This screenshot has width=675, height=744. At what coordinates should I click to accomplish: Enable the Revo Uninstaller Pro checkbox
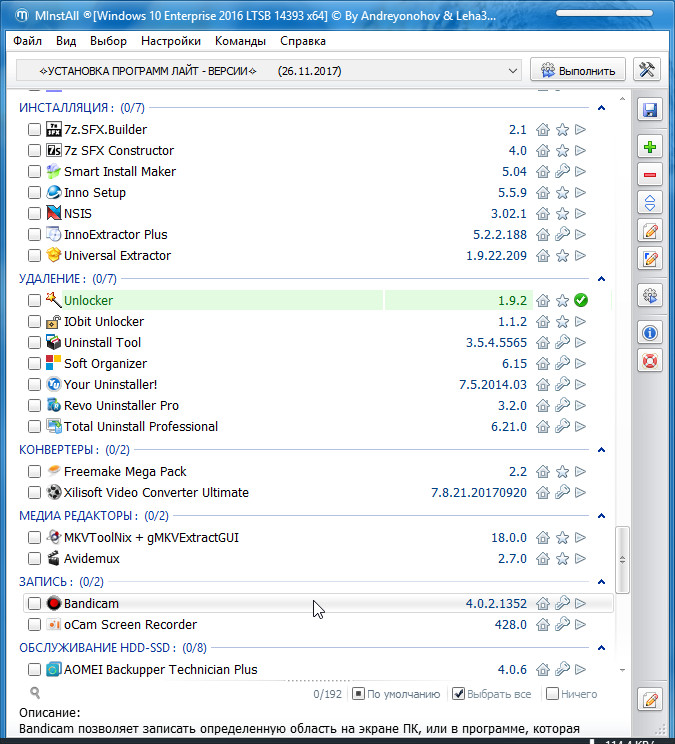click(x=35, y=406)
